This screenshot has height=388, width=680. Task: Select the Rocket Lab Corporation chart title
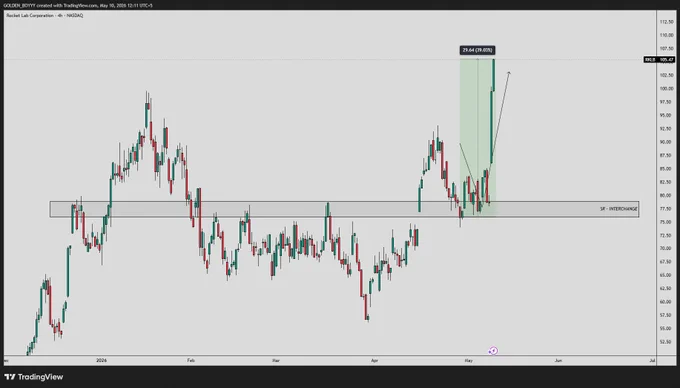pos(45,16)
